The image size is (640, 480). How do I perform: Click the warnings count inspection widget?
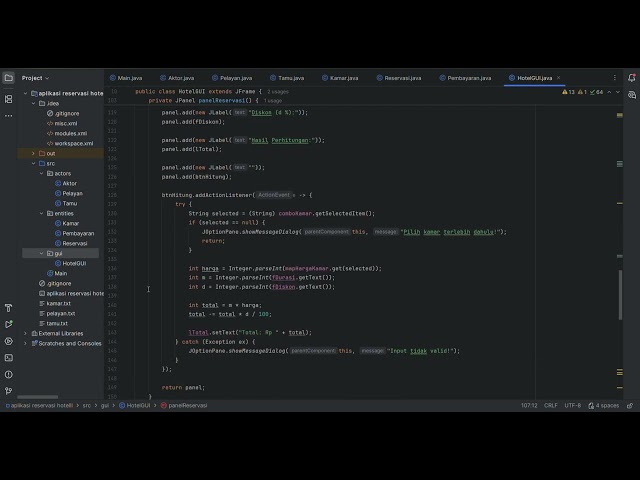[x=571, y=91]
